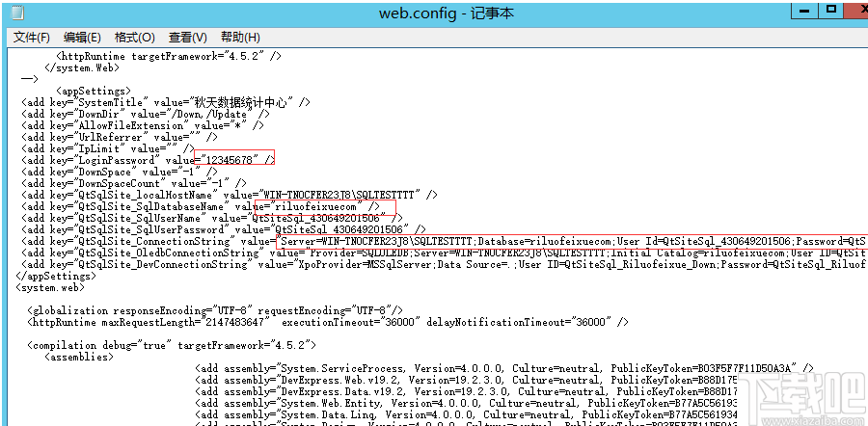Click the DevExpress.Data.v19.2 assembly line

467,391
